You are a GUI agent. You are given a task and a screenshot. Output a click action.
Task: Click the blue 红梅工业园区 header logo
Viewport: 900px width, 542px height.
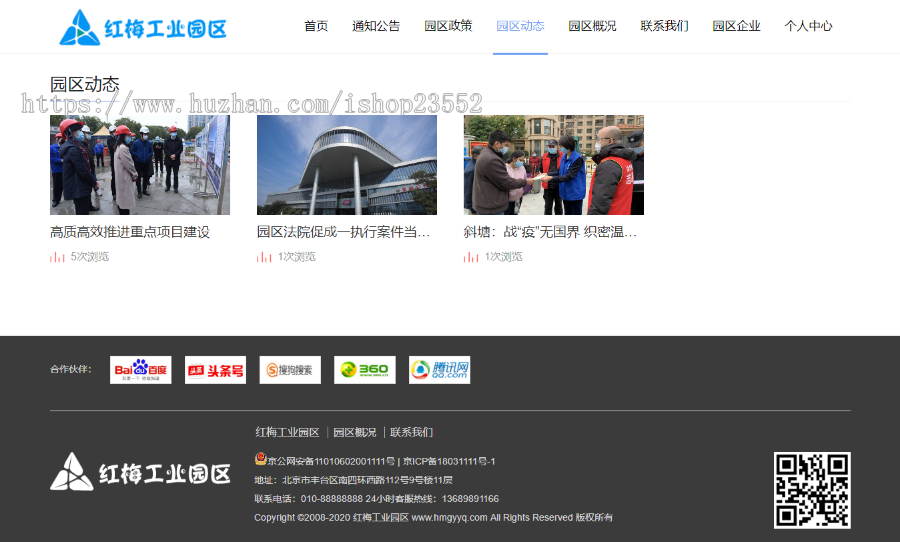(143, 27)
